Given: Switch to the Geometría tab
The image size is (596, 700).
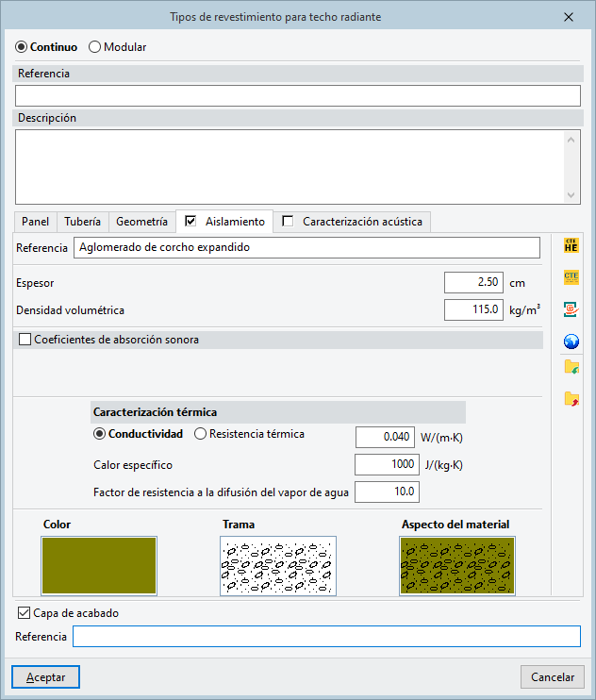Looking at the screenshot, I should (x=141, y=222).
